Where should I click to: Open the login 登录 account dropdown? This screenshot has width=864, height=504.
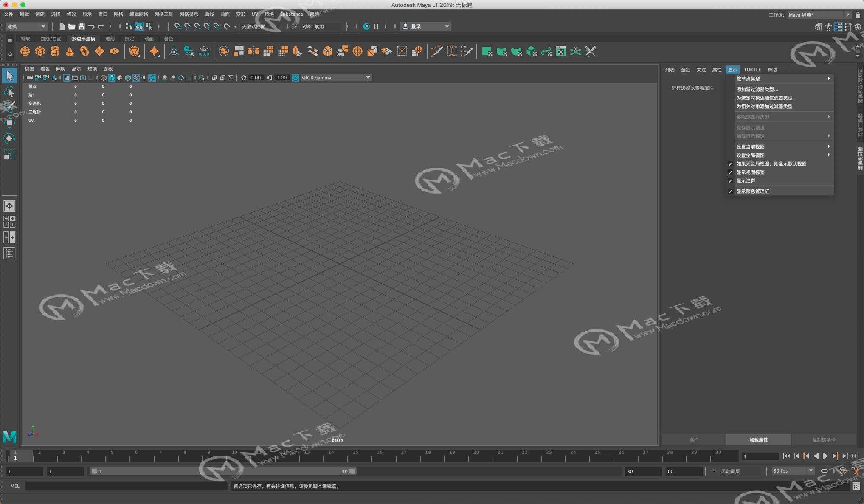425,26
